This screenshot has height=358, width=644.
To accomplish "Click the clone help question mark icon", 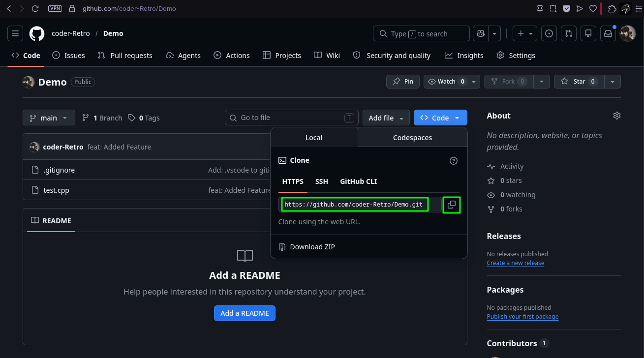I will (x=454, y=161).
